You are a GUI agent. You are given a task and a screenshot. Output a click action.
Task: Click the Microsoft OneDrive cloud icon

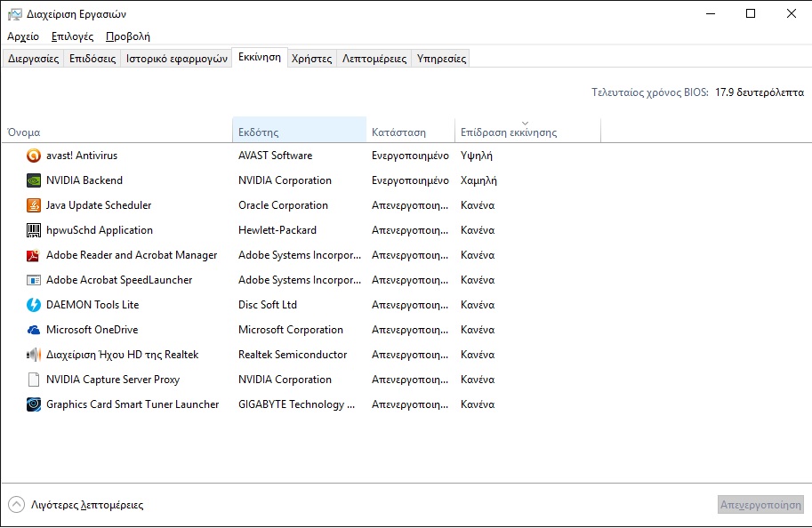coord(34,330)
